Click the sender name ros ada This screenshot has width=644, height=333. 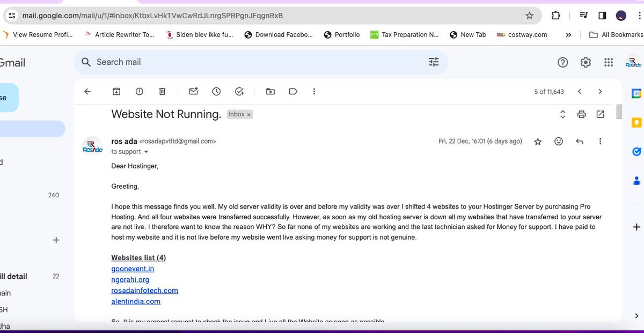tap(124, 142)
